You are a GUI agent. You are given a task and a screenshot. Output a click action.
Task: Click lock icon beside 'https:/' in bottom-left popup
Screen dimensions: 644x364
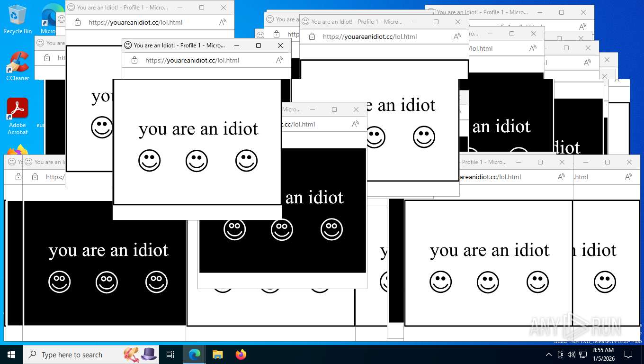point(35,177)
